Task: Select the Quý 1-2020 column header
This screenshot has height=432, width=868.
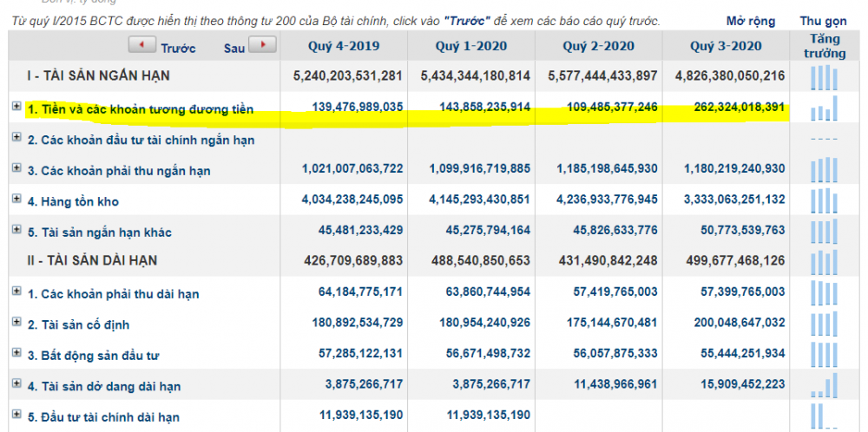Action: [471, 46]
